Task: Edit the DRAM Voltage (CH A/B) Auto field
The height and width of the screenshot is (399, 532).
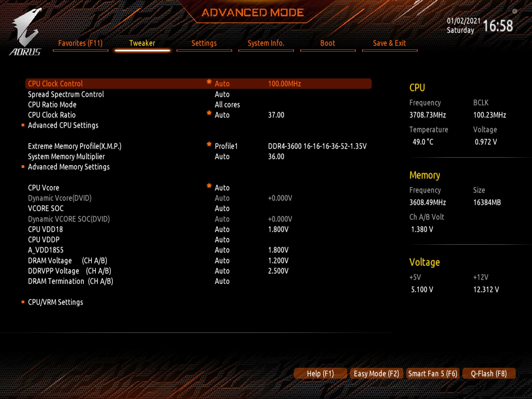Action: point(222,261)
